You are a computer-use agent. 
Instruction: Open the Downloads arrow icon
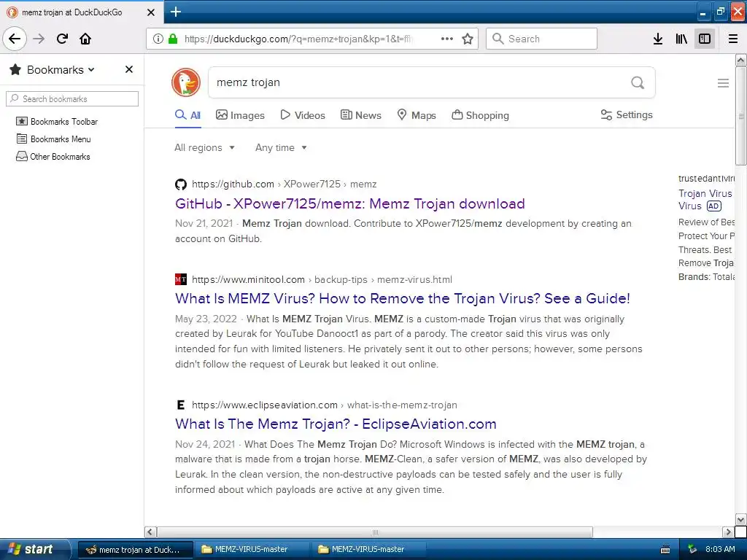(x=658, y=39)
